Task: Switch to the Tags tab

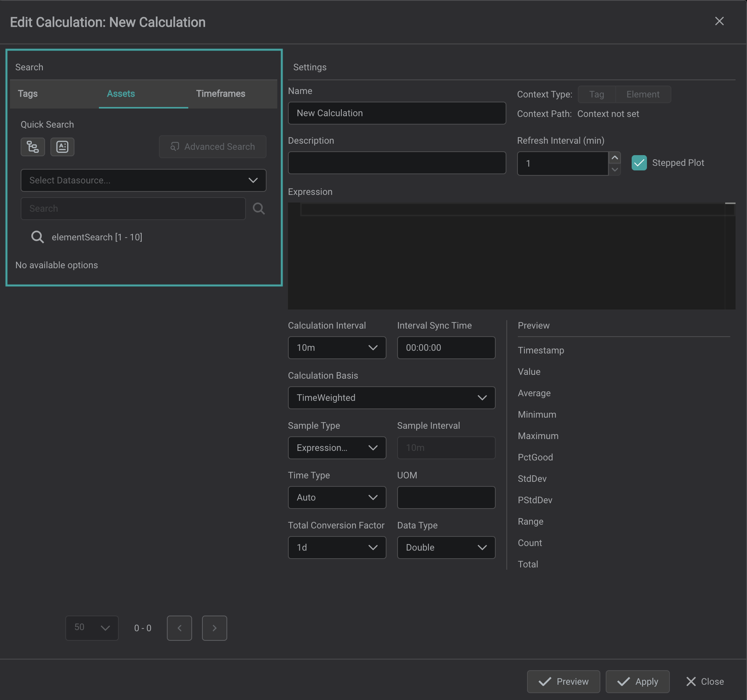Action: (x=54, y=94)
